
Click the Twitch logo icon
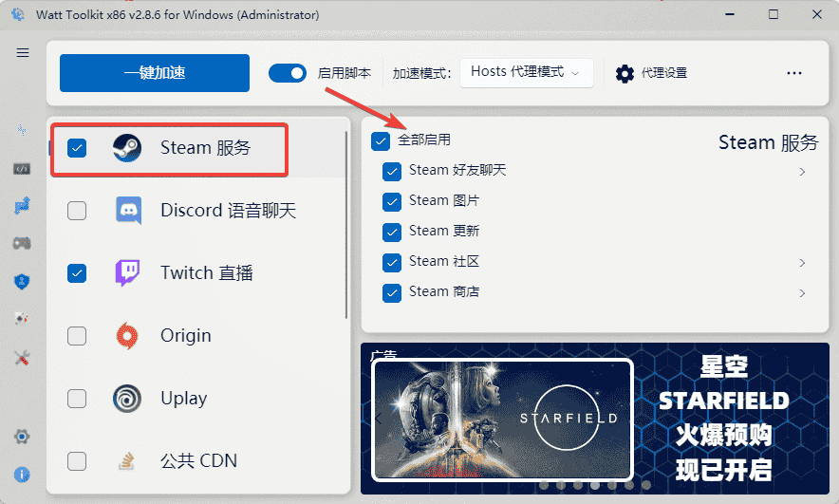coord(128,272)
